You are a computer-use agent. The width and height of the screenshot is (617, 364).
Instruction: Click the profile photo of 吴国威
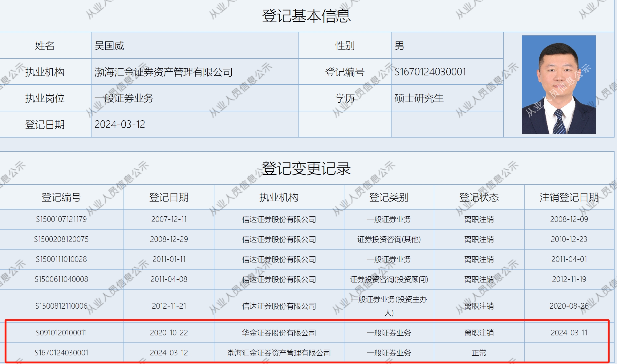(x=558, y=84)
